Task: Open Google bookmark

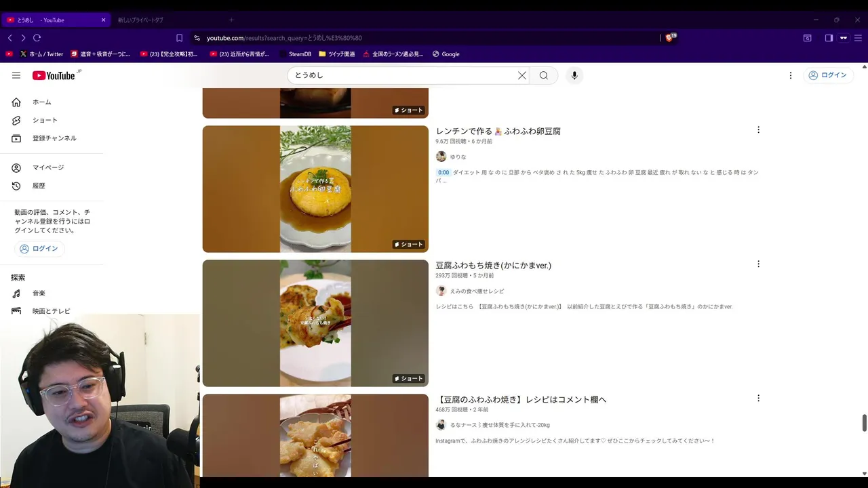Action: click(x=446, y=54)
